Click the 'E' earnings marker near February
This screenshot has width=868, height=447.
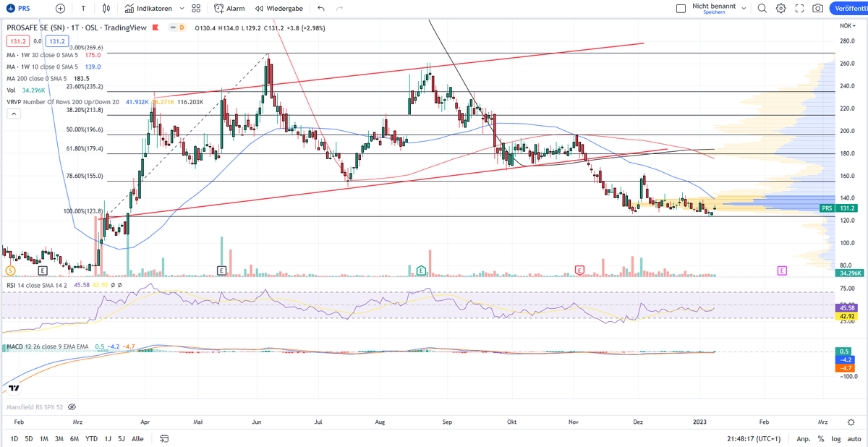[x=43, y=270]
